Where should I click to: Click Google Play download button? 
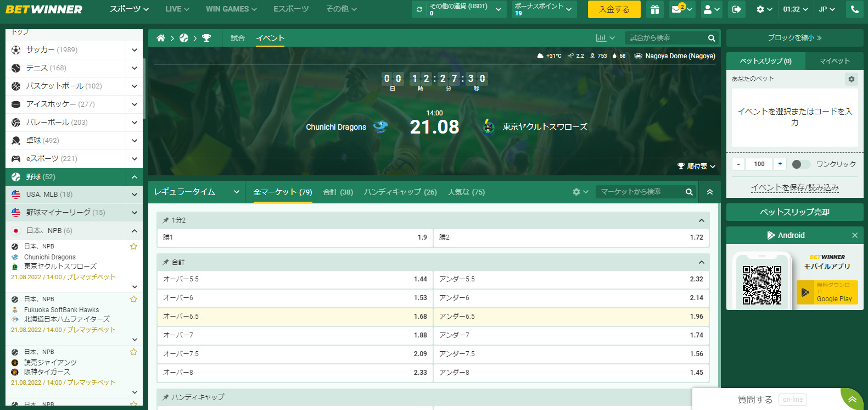point(827,292)
